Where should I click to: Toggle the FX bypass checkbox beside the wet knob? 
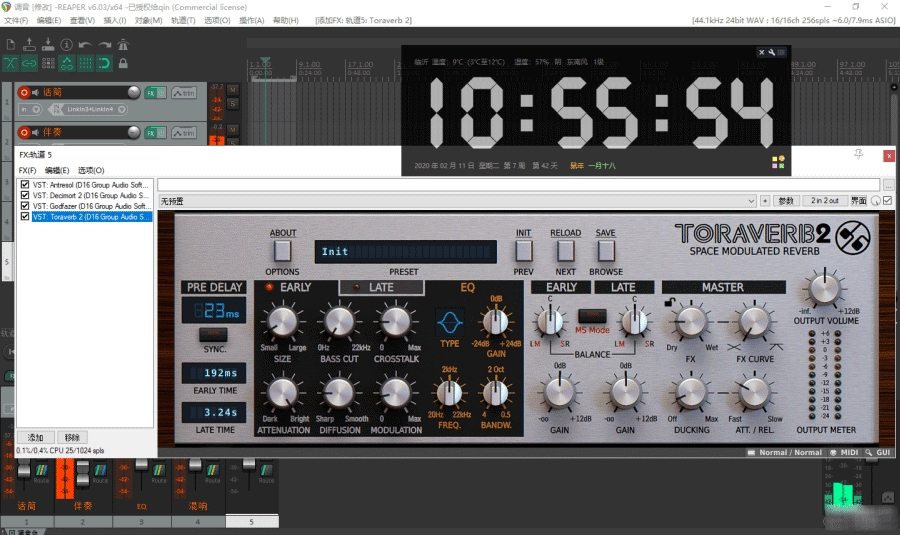tap(887, 200)
